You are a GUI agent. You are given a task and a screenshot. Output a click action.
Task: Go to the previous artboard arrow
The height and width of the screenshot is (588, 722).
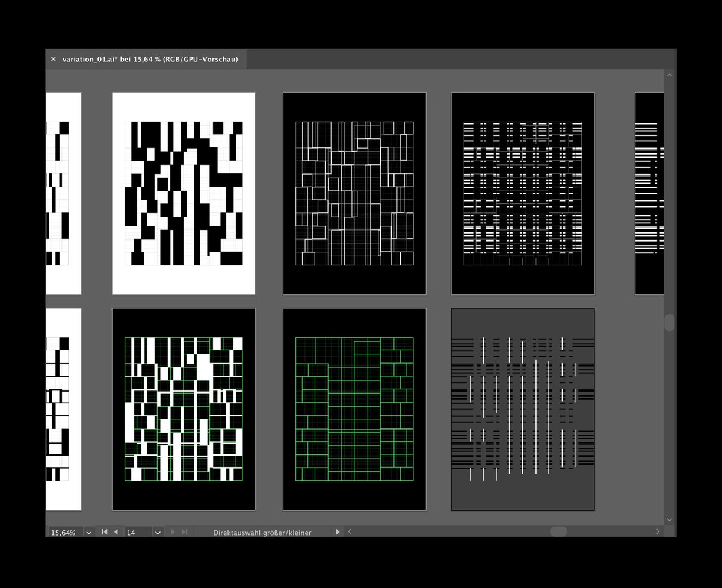coord(116,532)
